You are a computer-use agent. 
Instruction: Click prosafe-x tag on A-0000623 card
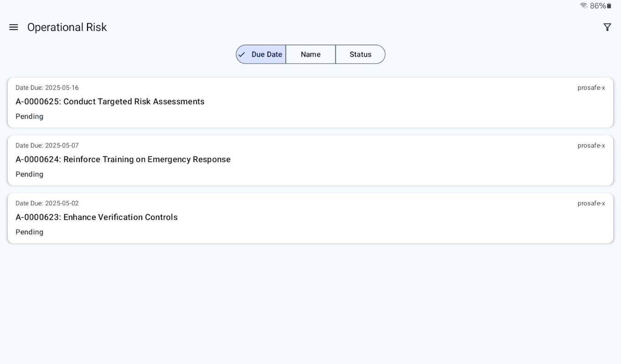coord(591,203)
